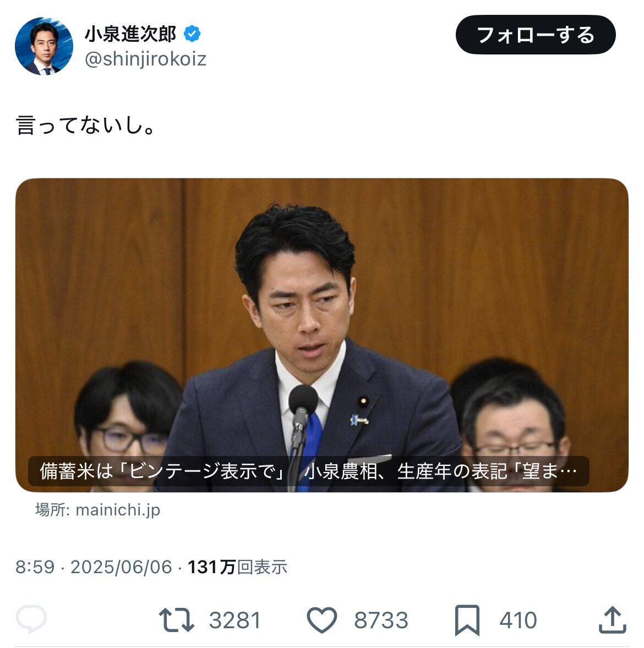
Task: Click the 場所: mainichi.jp source link
Action: coord(97,510)
